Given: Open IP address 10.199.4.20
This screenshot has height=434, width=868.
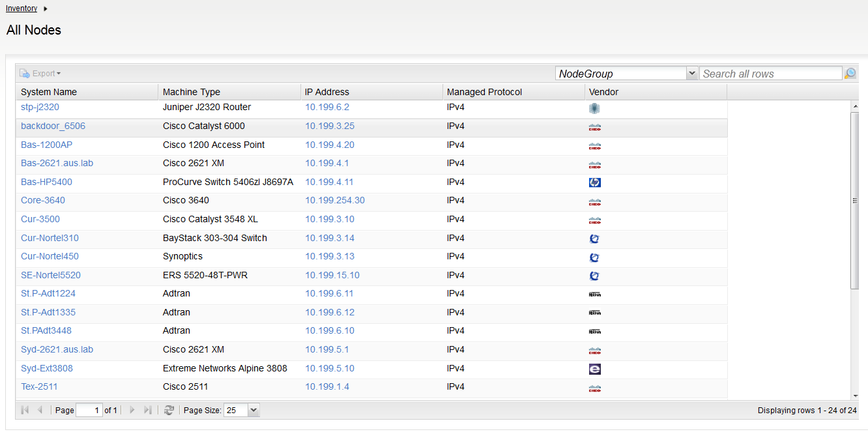Looking at the screenshot, I should tap(330, 145).
